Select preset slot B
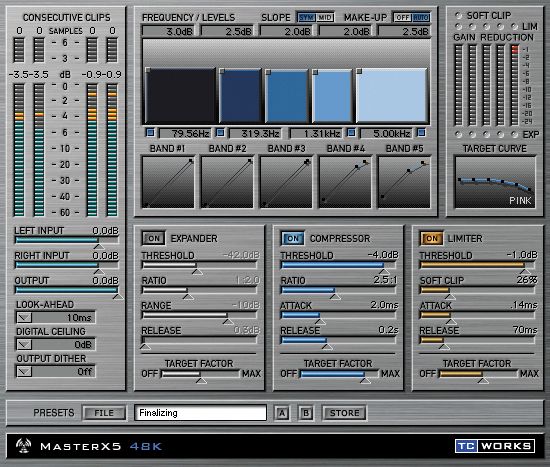Image resolution: width=550 pixels, height=467 pixels. [306, 413]
